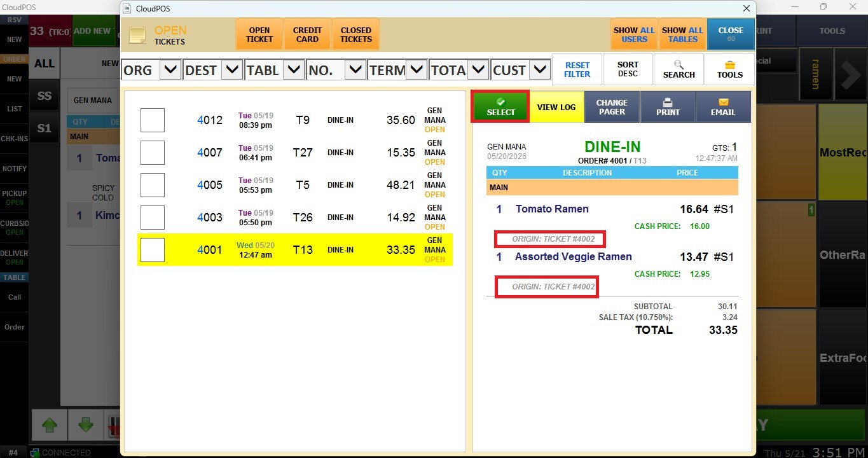Toggle SHOW ALL TABLES
Screen dimensions: 868x458
(682, 34)
